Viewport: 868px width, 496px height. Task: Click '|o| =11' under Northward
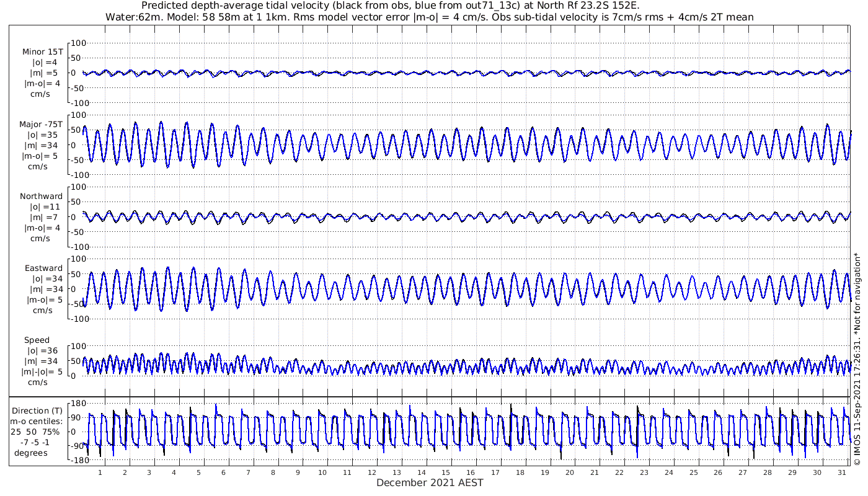click(44, 206)
